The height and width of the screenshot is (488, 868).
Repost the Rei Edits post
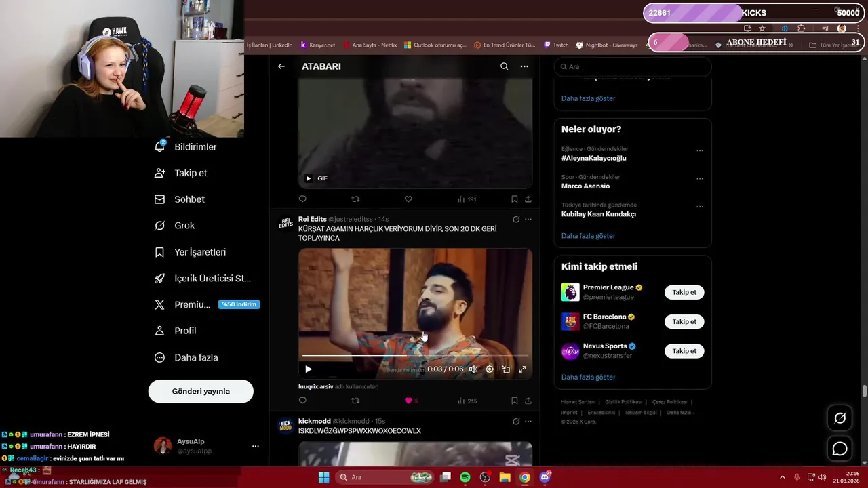[x=355, y=401]
